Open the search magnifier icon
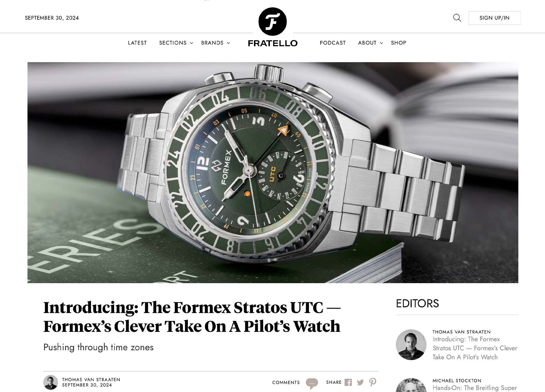The height and width of the screenshot is (392, 545). [x=457, y=18]
